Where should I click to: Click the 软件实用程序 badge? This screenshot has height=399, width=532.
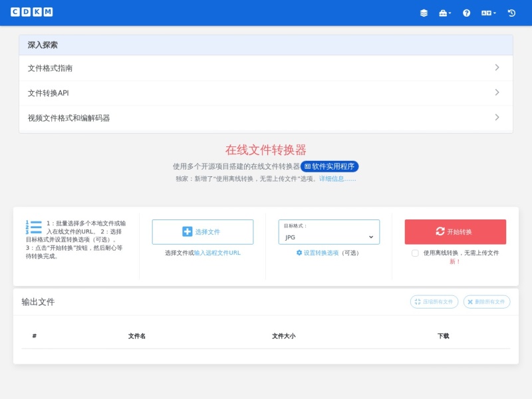click(x=329, y=166)
